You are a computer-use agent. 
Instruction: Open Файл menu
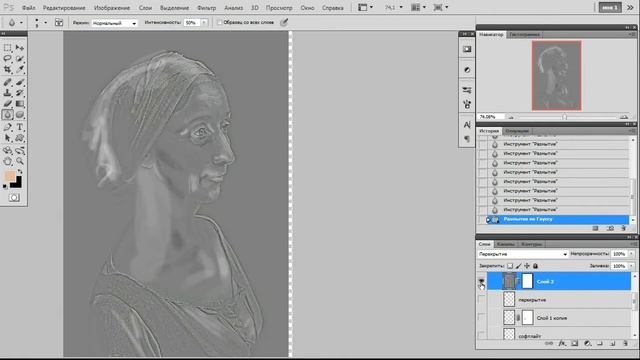pos(28,8)
